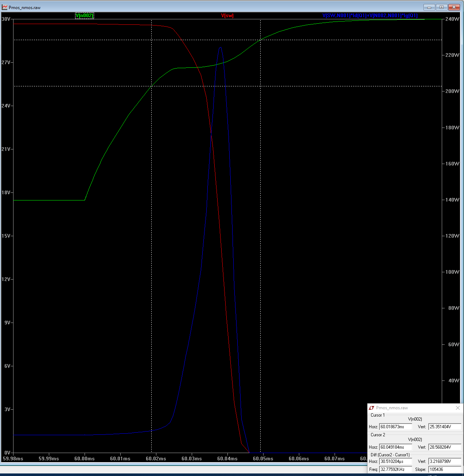Click the 60.00ms label on time axis
The width and height of the screenshot is (464, 476).
pyautogui.click(x=84, y=459)
